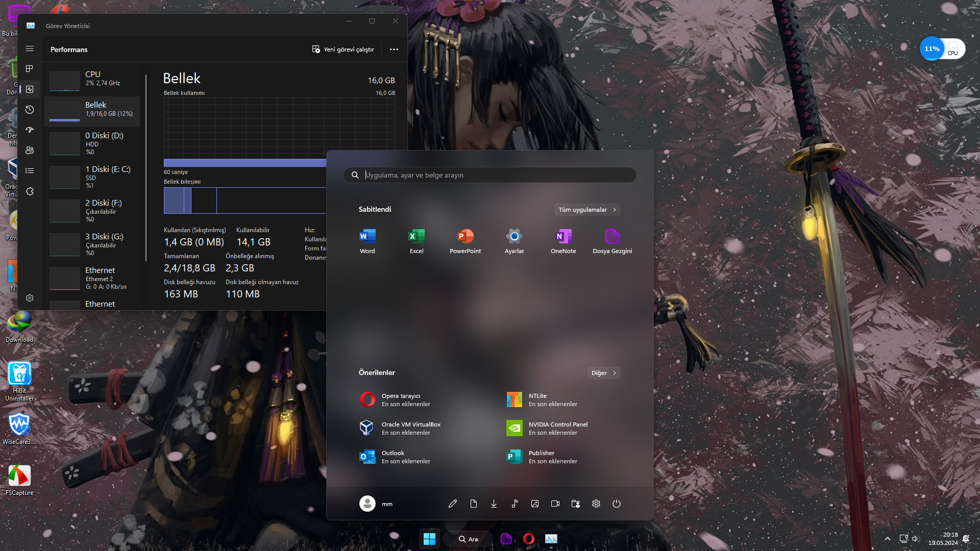Click the pencil icon in Start footer
Screen dimensions: 980x551
pos(453,504)
